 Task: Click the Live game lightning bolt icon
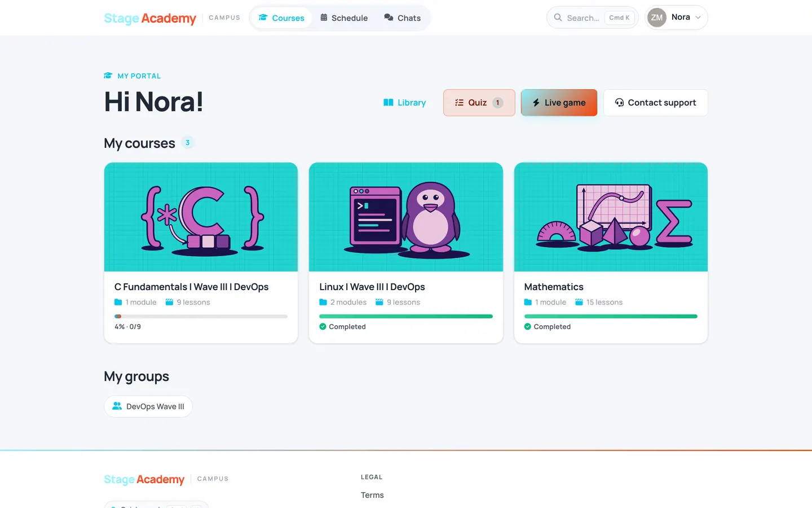click(x=536, y=103)
